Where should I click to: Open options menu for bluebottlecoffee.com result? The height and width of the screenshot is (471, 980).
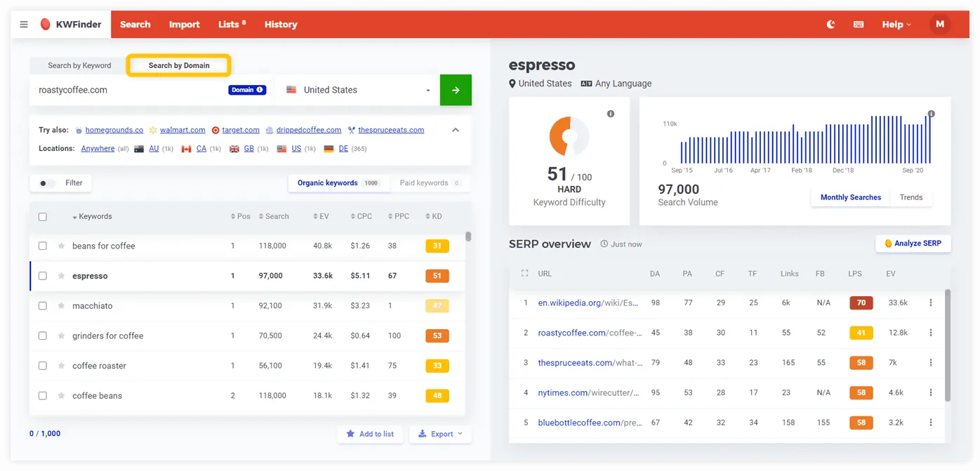click(x=931, y=423)
